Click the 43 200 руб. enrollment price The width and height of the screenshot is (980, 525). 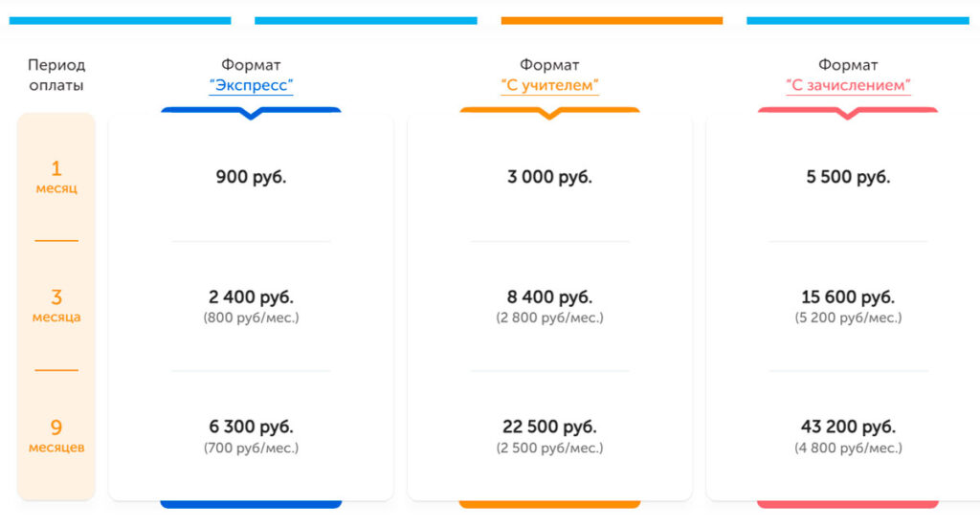[x=848, y=427]
